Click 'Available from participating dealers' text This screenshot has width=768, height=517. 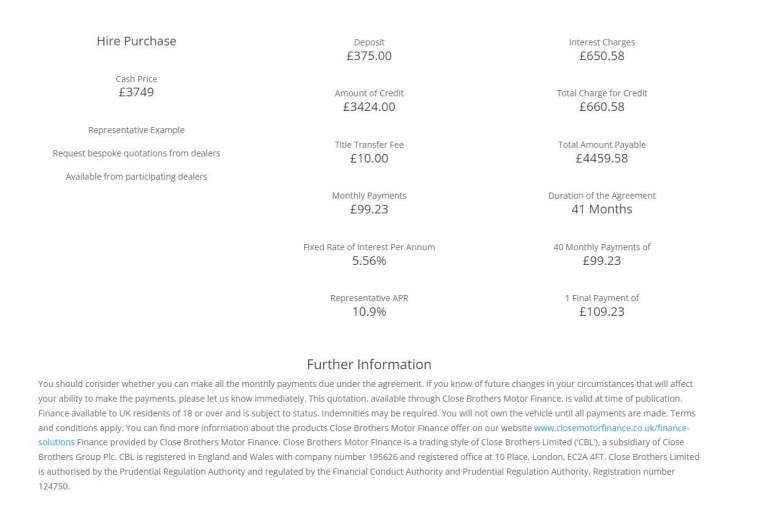136,177
